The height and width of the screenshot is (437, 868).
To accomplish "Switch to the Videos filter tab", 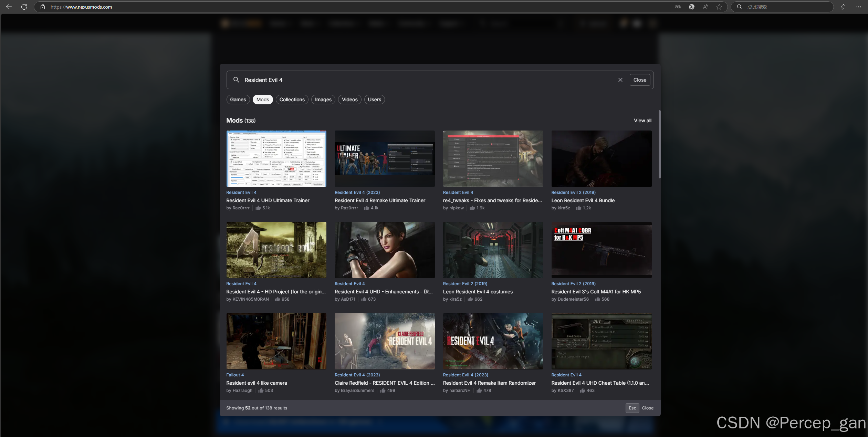I will [349, 100].
